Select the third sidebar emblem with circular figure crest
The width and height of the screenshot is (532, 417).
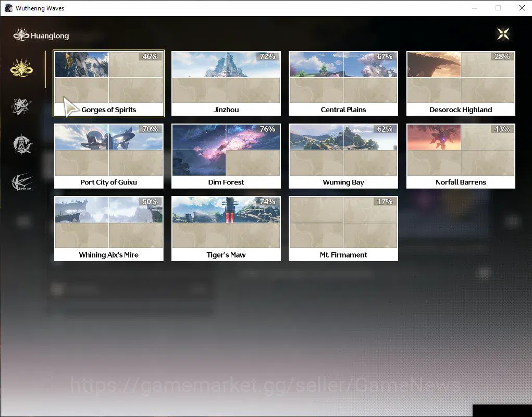click(22, 144)
